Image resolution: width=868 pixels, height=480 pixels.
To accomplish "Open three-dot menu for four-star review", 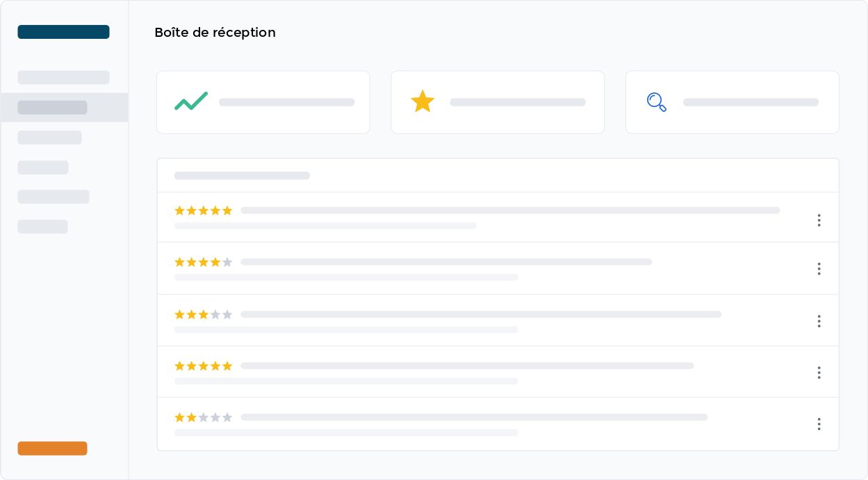I will (819, 269).
